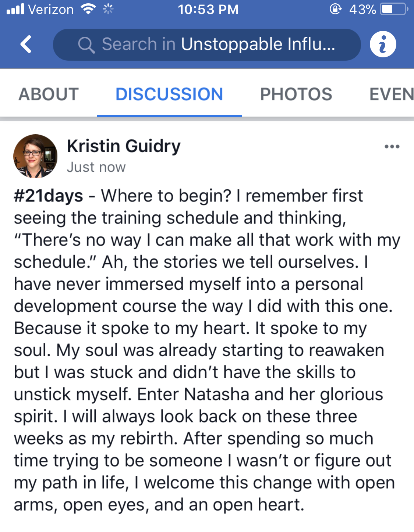Tap the back arrow icon
This screenshot has width=414, height=532.
click(26, 44)
